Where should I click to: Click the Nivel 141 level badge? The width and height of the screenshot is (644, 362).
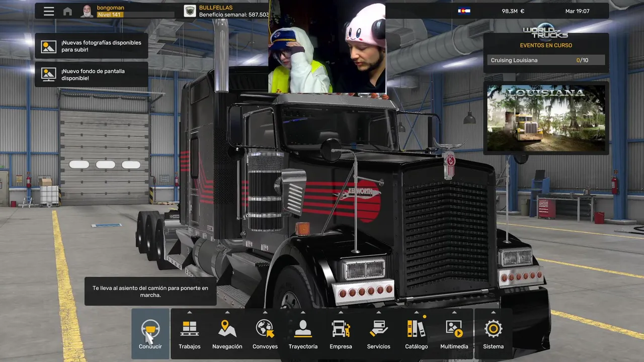coord(110,15)
